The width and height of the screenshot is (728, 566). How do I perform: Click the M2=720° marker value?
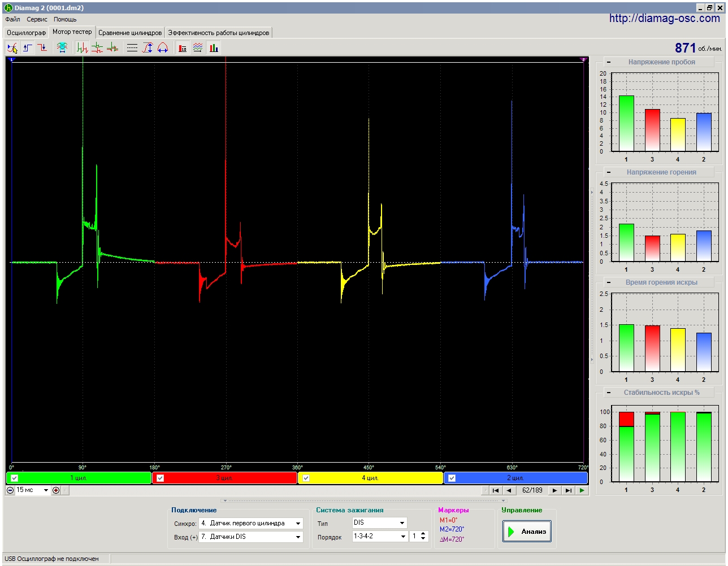pyautogui.click(x=452, y=529)
